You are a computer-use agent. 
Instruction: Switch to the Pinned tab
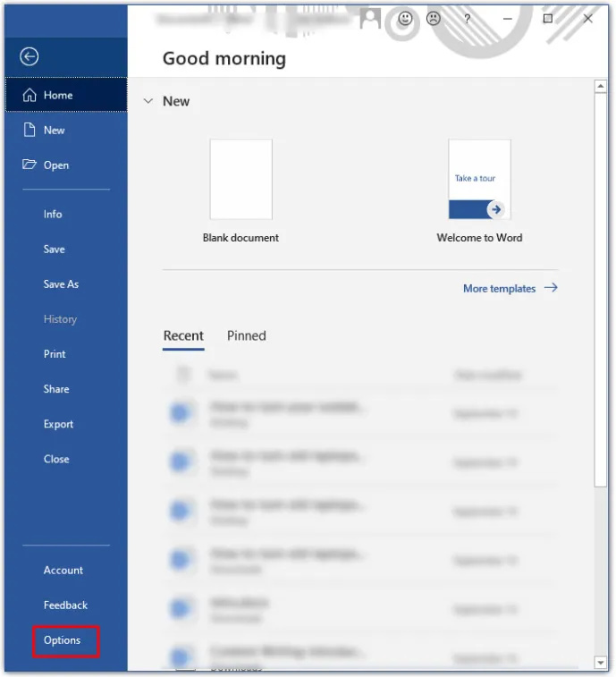pyautogui.click(x=247, y=336)
